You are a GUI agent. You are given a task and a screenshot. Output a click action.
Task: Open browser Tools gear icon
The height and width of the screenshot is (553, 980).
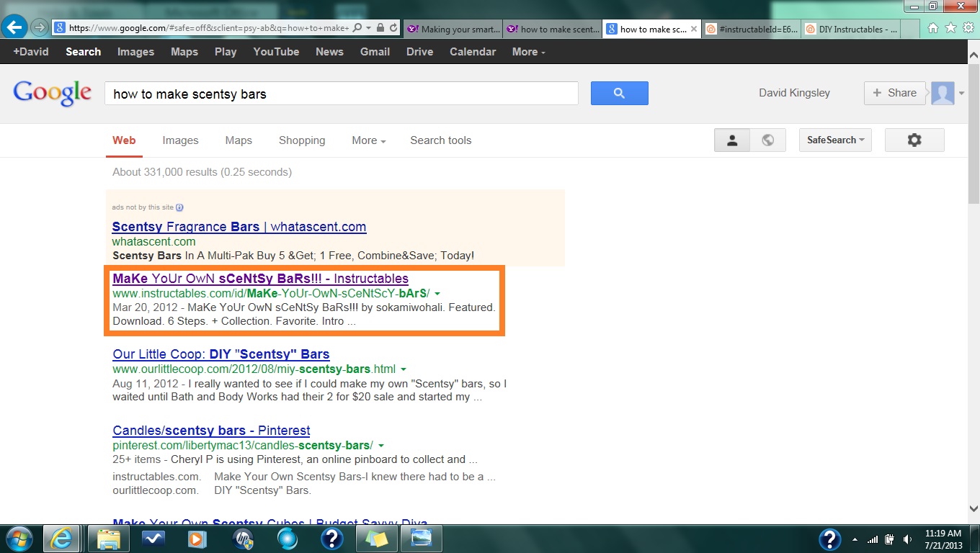tap(968, 28)
